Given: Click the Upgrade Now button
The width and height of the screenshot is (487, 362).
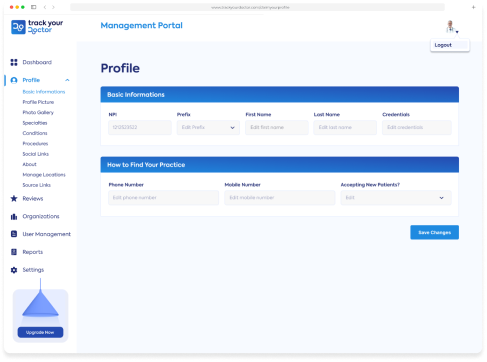Looking at the screenshot, I should (40, 333).
